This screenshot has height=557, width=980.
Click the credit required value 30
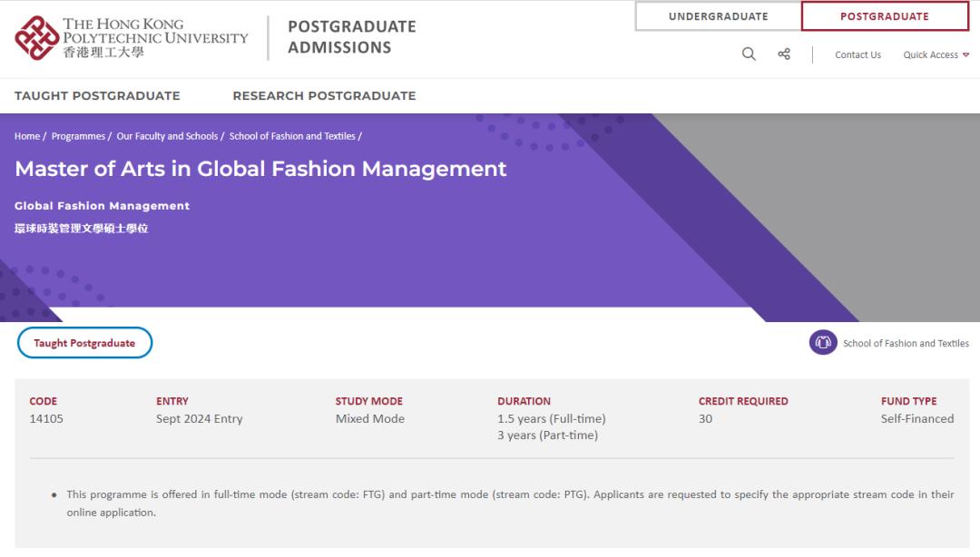pos(706,419)
